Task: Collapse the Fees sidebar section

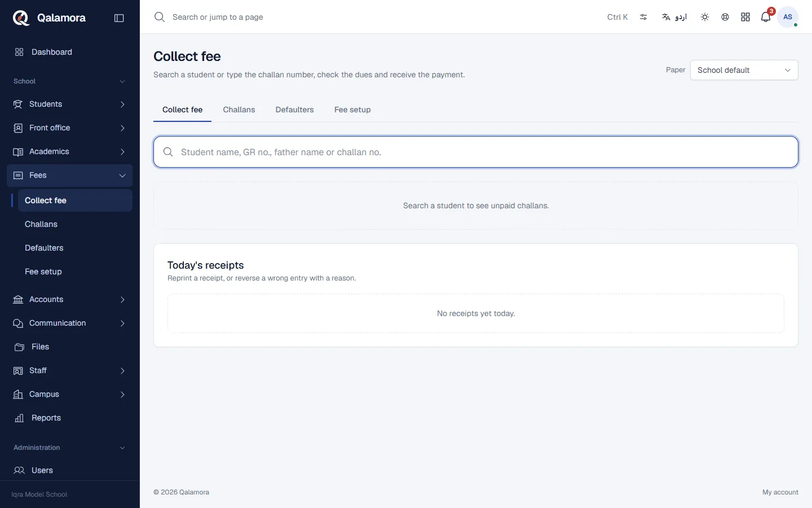Action: tap(70, 176)
